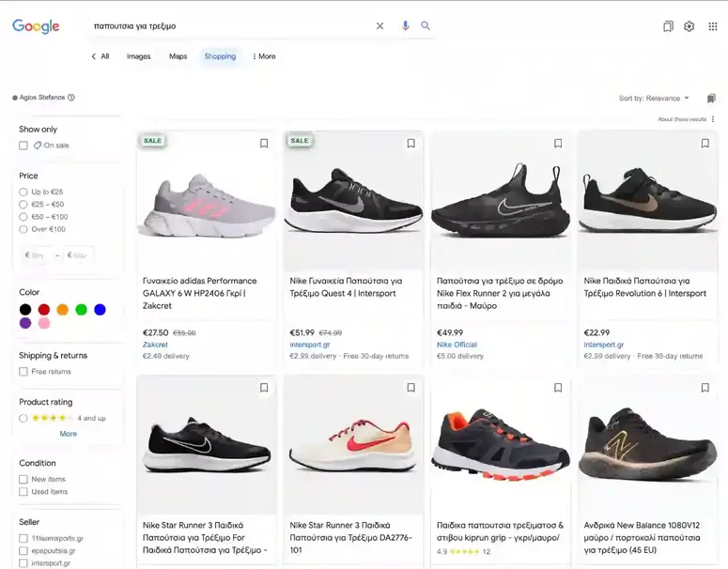728x569 pixels.
Task: Select the €50 – €100 price option
Action: (x=23, y=217)
